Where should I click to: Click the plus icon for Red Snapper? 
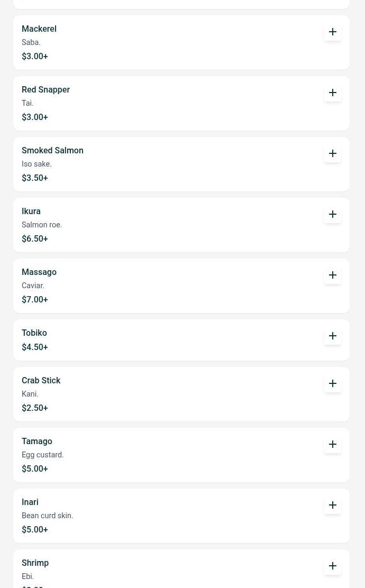pyautogui.click(x=333, y=93)
